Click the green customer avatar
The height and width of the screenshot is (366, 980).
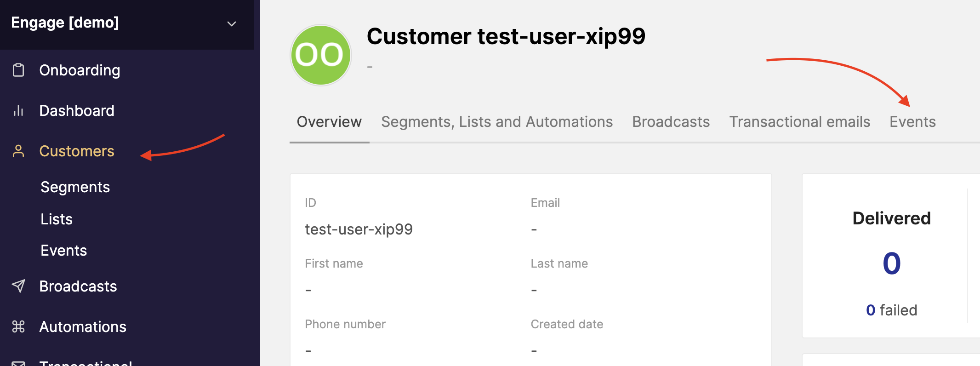tap(321, 55)
